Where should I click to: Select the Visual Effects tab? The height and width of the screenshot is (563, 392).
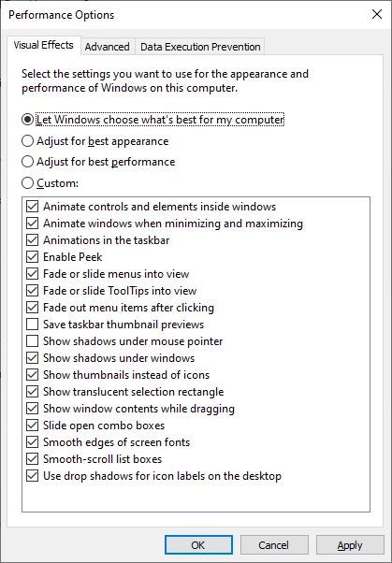(43, 45)
